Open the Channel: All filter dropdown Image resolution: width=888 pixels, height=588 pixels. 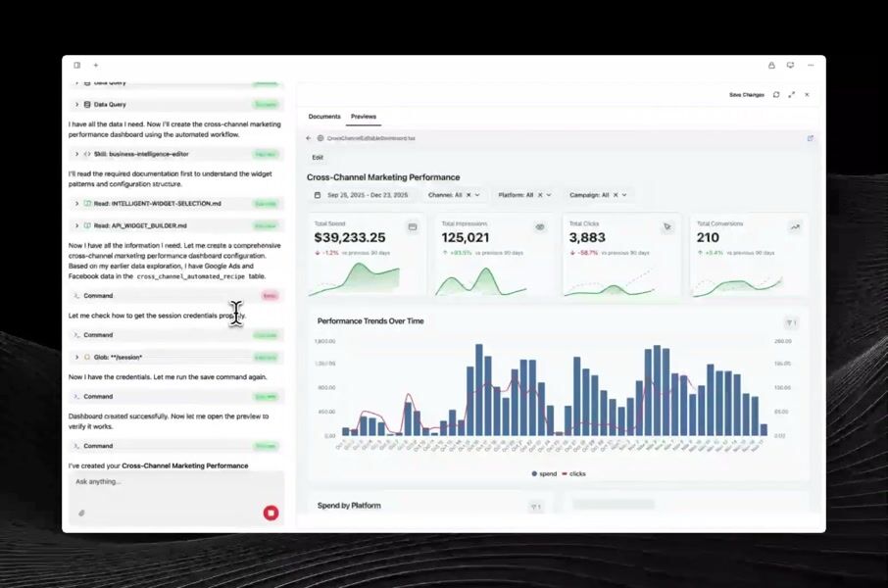pyautogui.click(x=455, y=195)
